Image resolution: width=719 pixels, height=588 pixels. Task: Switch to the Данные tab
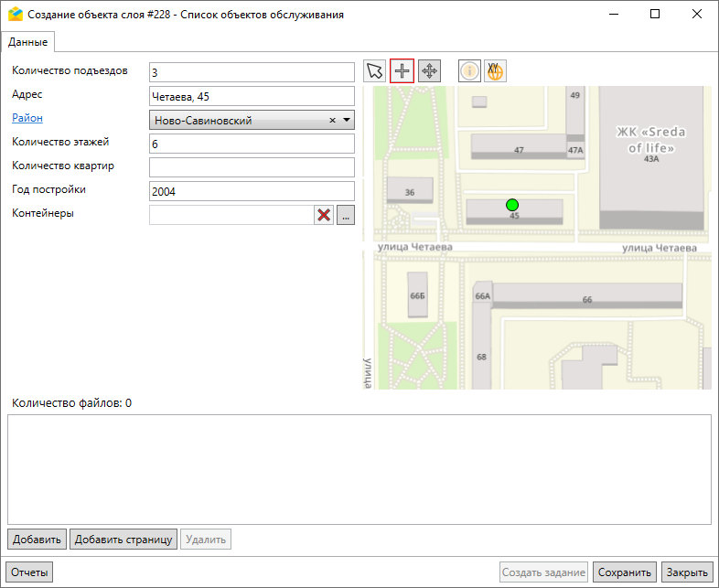(x=28, y=41)
